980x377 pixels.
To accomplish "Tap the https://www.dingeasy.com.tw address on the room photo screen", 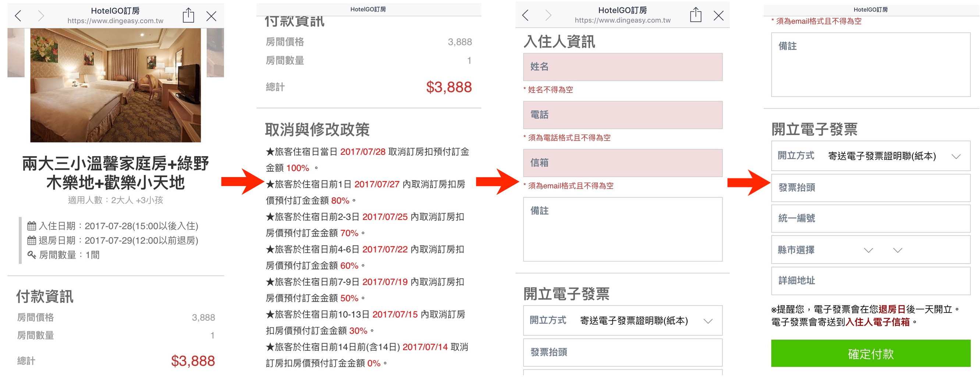I will pyautogui.click(x=115, y=21).
